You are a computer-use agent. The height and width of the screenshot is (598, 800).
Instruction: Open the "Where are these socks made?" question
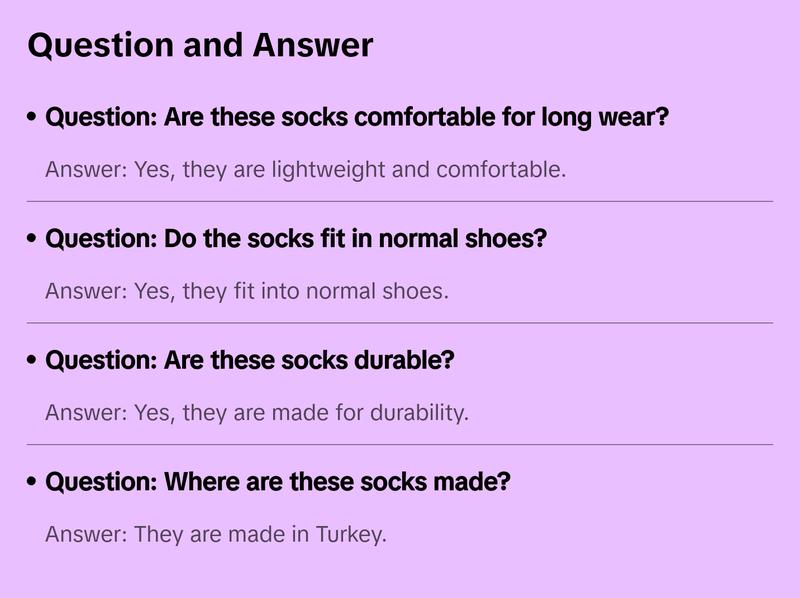pyautogui.click(x=278, y=482)
